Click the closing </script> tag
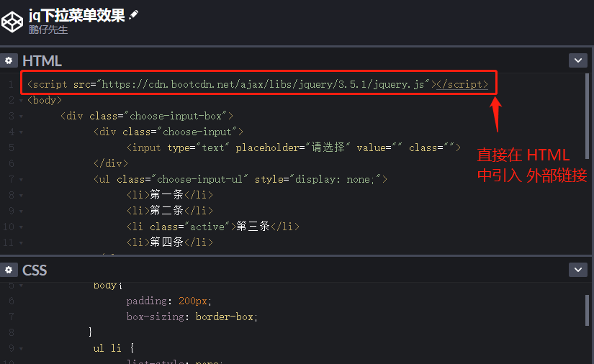Viewport: 594px width, 364px height. click(462, 84)
